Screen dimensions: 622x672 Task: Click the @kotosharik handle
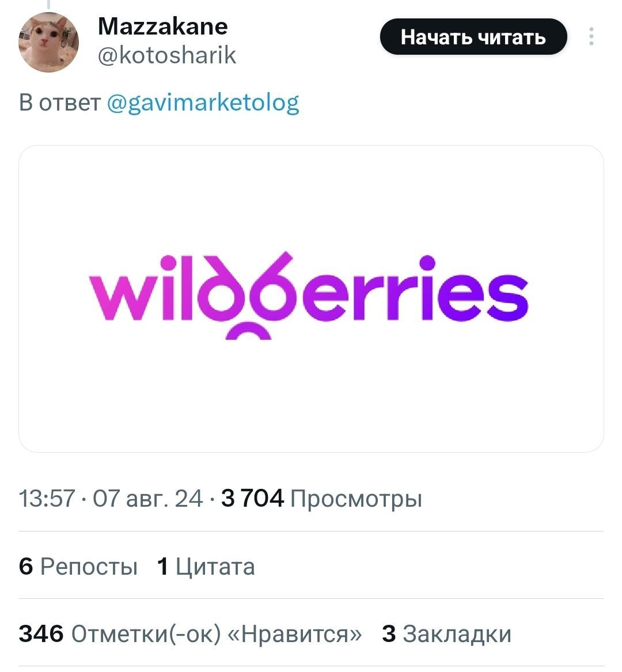pyautogui.click(x=167, y=55)
